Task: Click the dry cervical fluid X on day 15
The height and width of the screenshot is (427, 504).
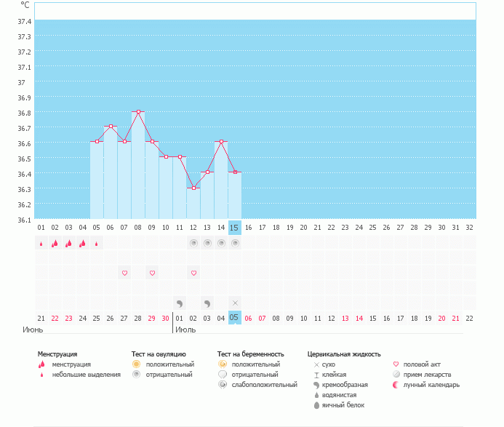Action: coord(235,303)
